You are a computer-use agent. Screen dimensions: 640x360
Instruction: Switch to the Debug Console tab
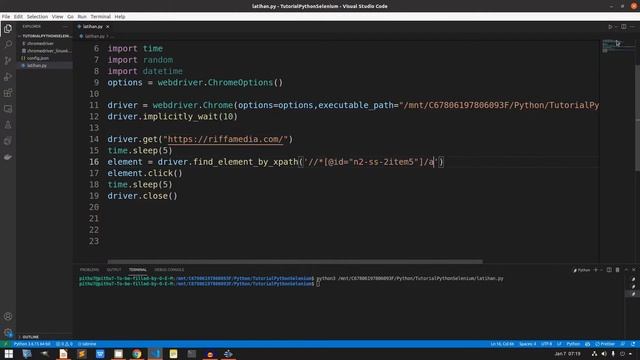point(169,270)
